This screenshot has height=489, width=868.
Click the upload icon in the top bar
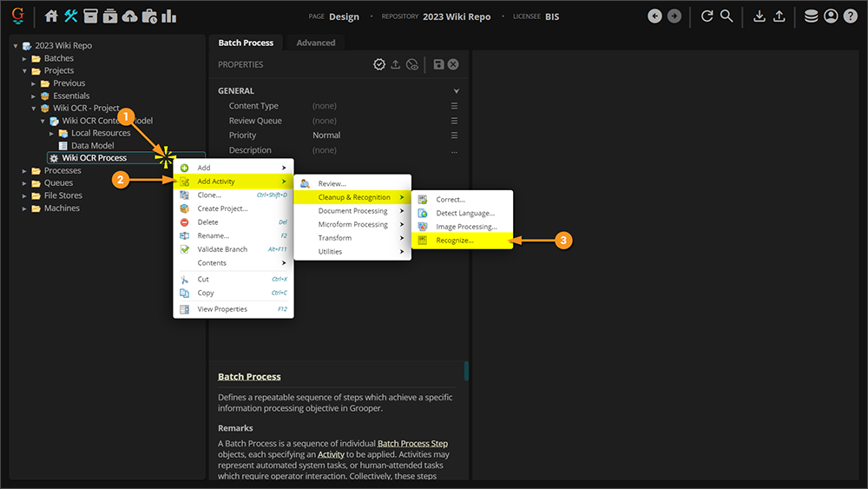(779, 16)
